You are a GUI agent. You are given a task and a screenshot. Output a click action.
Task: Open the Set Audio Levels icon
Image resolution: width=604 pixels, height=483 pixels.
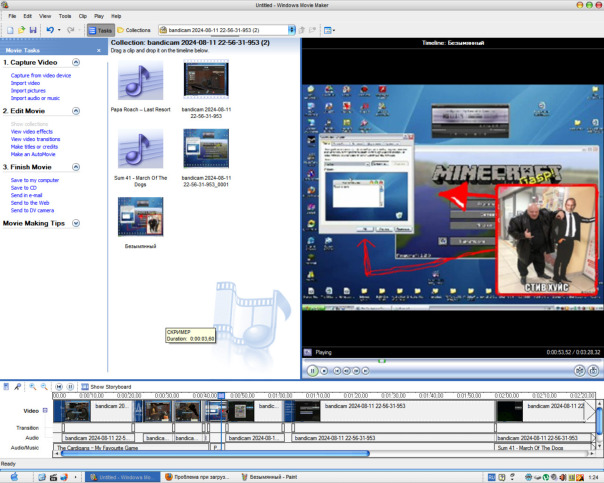click(x=6, y=386)
